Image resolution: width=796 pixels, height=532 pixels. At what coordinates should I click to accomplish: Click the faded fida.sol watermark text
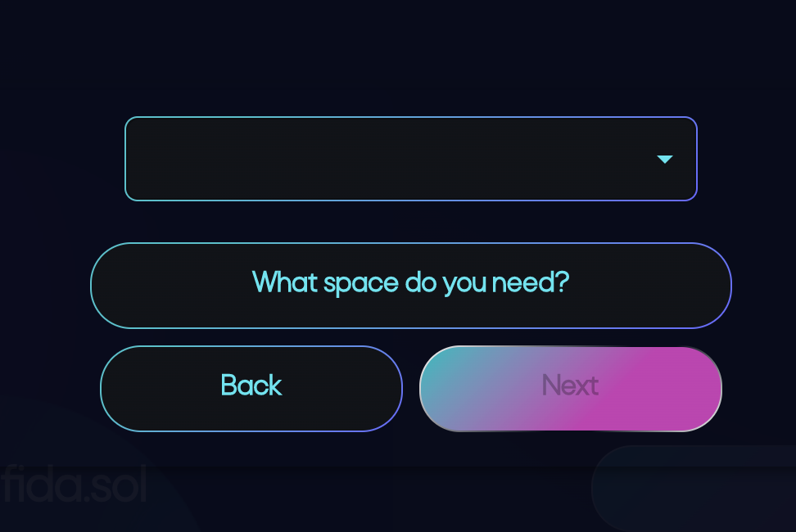pos(75,485)
